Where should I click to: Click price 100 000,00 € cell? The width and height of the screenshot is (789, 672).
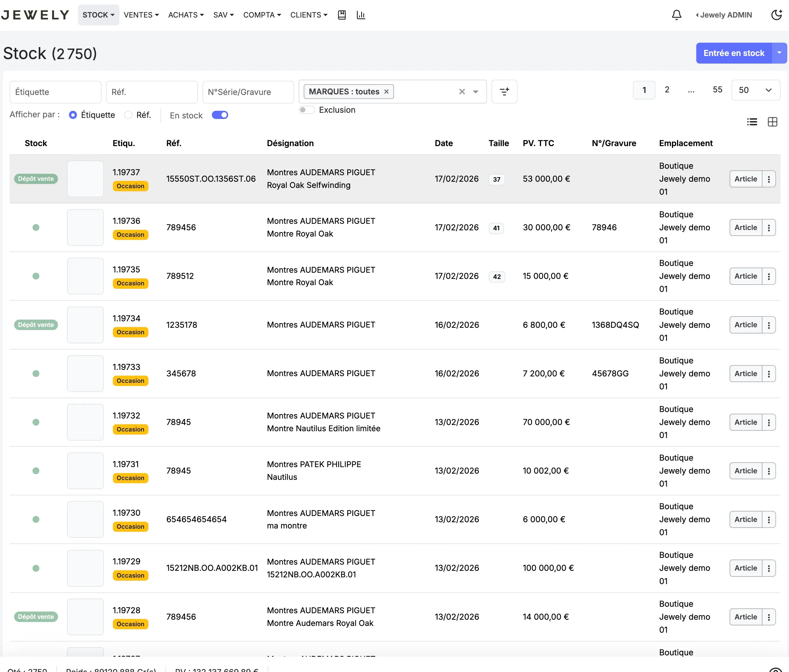pos(548,568)
